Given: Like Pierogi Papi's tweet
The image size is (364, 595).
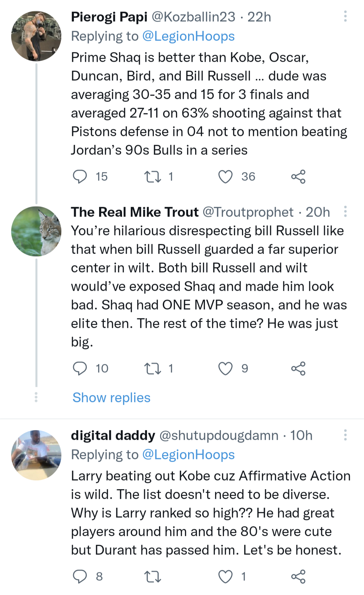Looking at the screenshot, I should 225,176.
